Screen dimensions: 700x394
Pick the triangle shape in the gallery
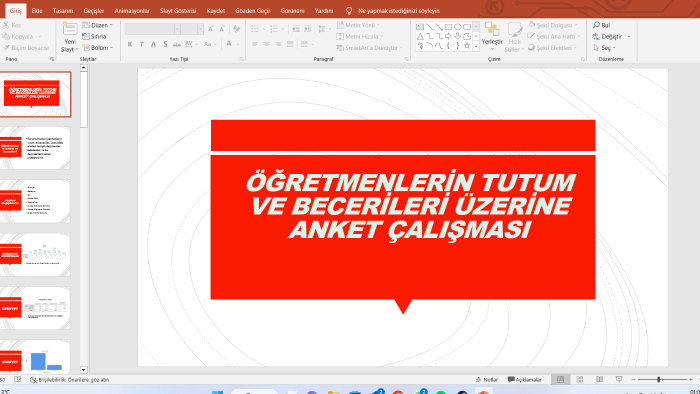pos(420,36)
